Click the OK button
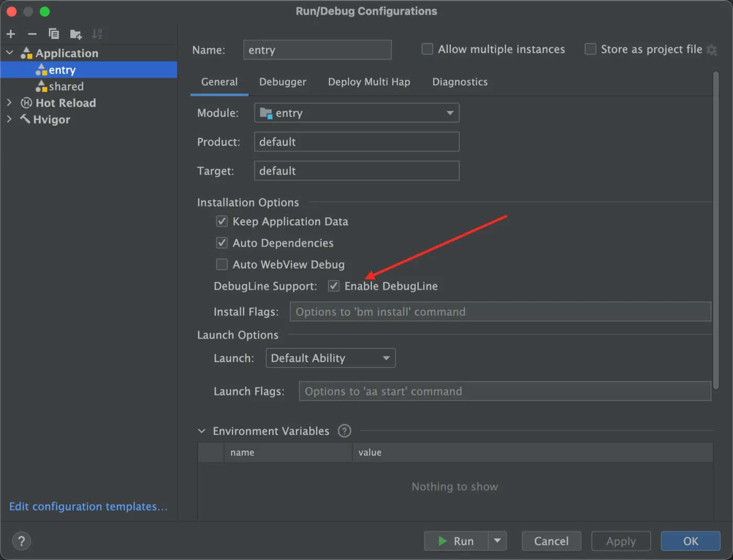The width and height of the screenshot is (733, 560). click(691, 541)
